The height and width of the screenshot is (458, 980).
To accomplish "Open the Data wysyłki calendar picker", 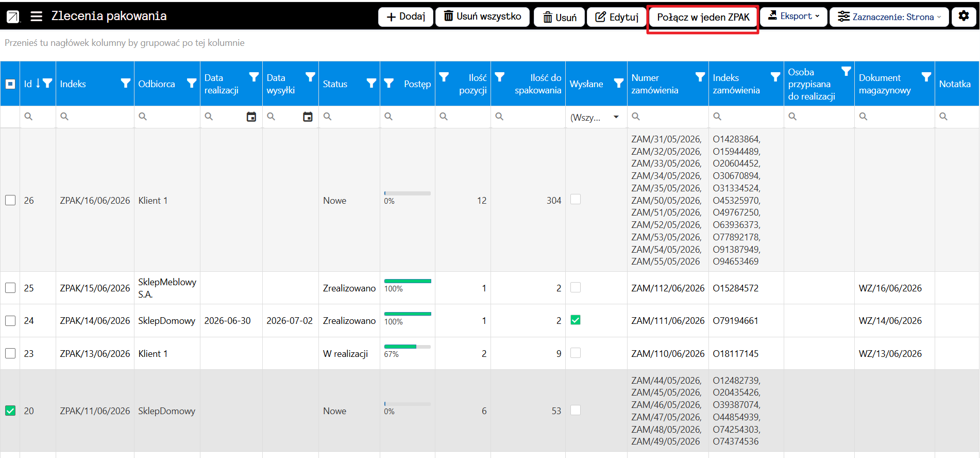I will click(x=308, y=117).
